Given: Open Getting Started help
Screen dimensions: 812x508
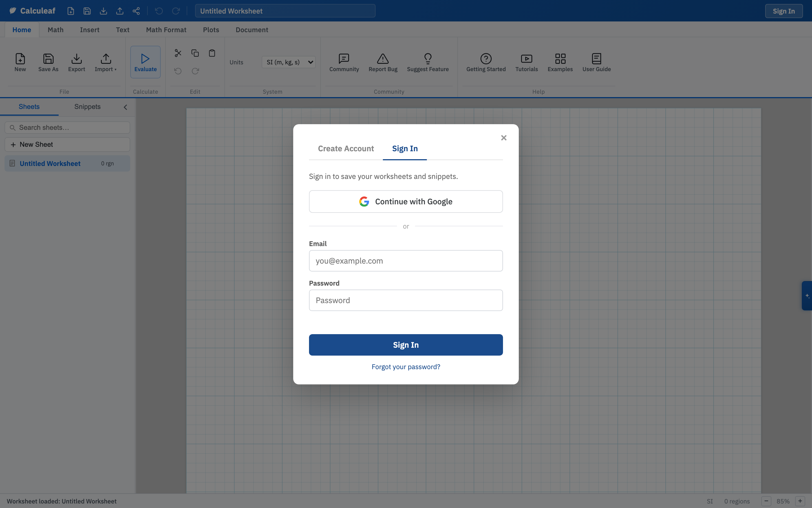Looking at the screenshot, I should (x=486, y=62).
